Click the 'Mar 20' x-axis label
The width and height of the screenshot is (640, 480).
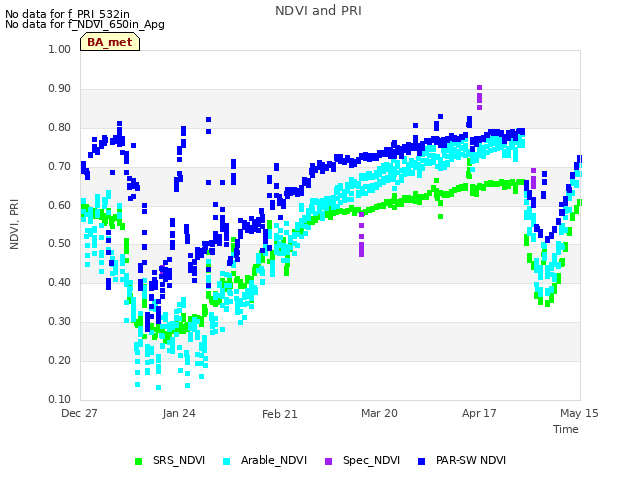click(x=379, y=413)
